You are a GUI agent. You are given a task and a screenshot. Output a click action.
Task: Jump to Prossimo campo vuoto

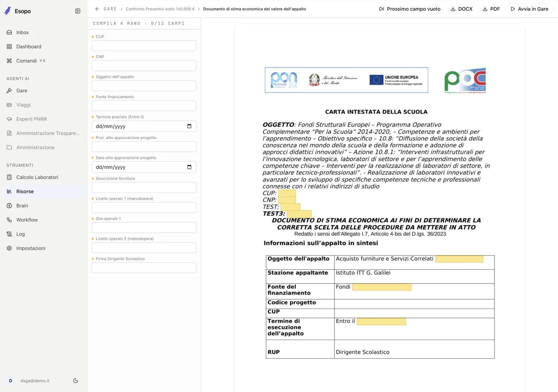coord(410,9)
